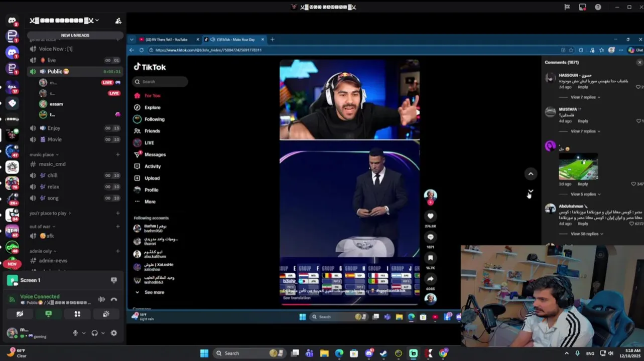Share the TikTok video arrow icon
This screenshot has width=644, height=361.
(x=430, y=279)
